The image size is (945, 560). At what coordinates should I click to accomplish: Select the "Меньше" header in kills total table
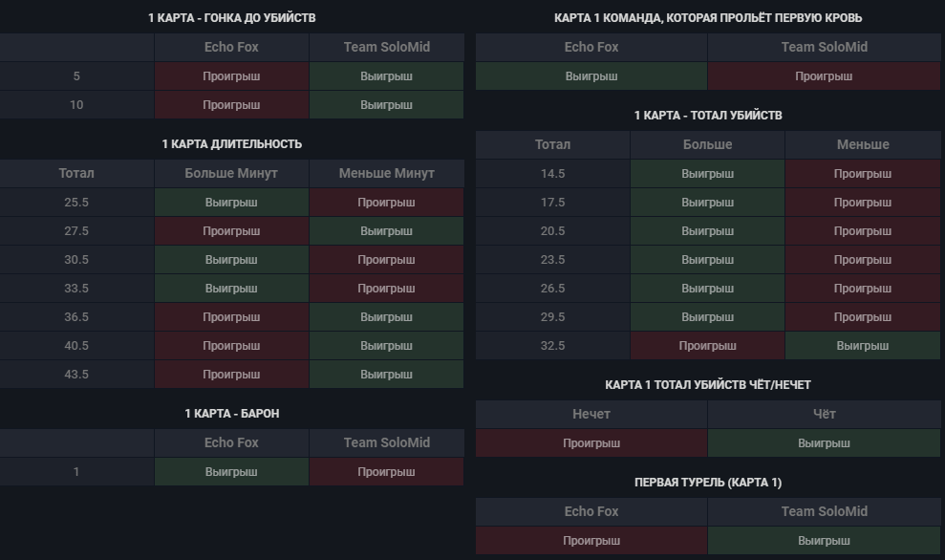click(863, 144)
